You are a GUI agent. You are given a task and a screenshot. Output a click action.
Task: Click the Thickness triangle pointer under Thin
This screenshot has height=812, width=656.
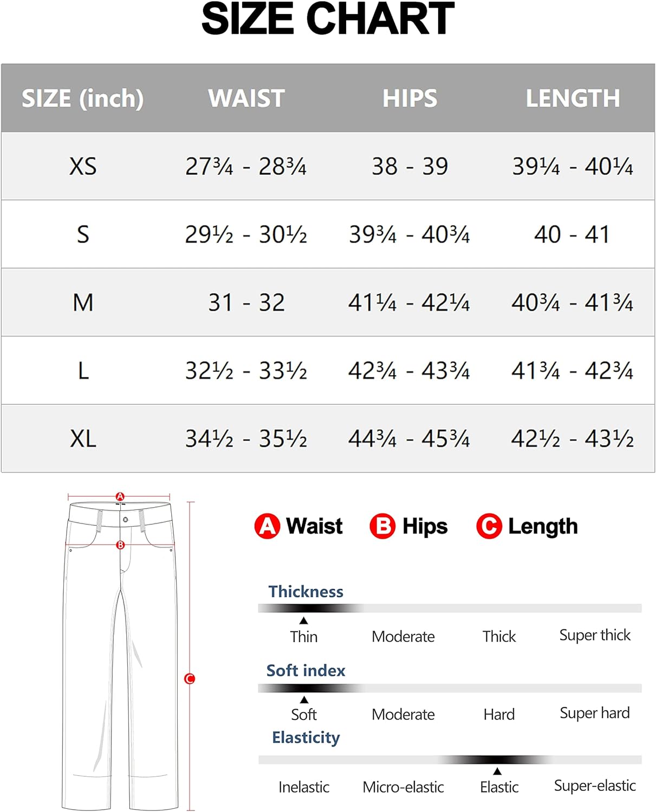pyautogui.click(x=304, y=621)
